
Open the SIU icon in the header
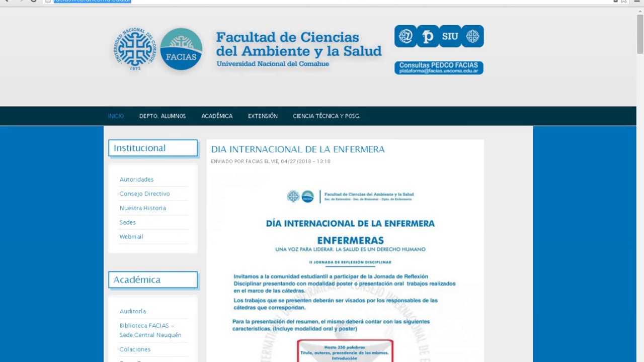(450, 36)
